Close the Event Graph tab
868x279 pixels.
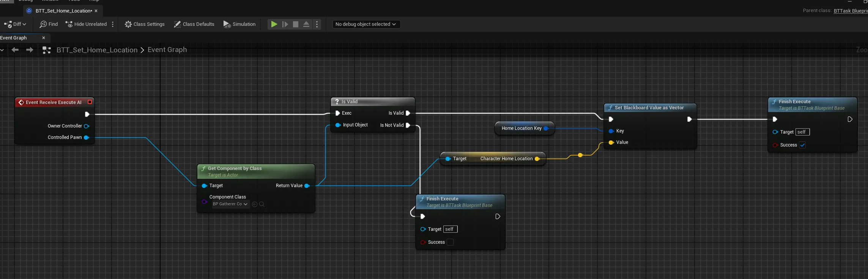click(x=44, y=38)
